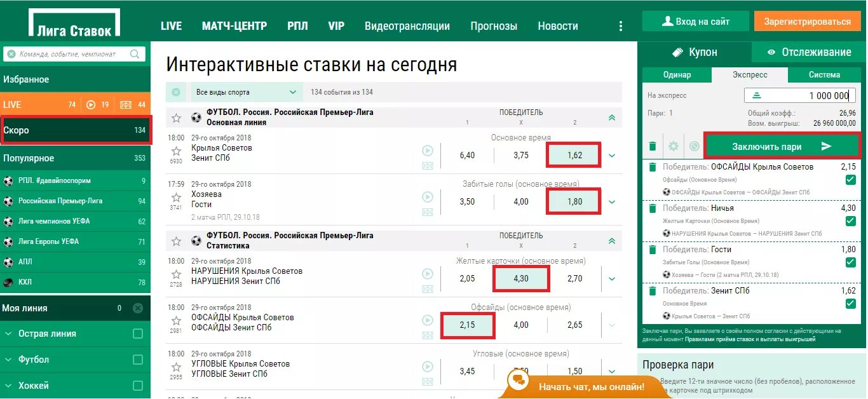The image size is (868, 399).
Task: Uncheck the Зенит СПб 1,62 coupon checkbox
Action: pyautogui.click(x=850, y=304)
